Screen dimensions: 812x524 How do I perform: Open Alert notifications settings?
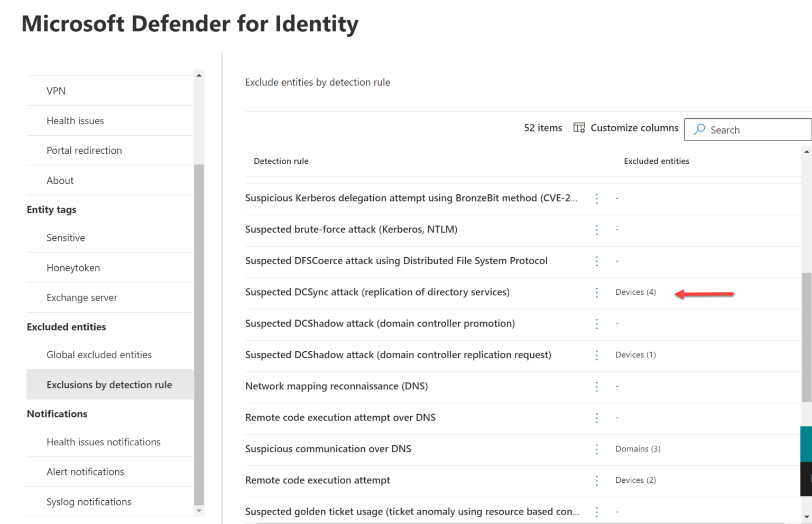(85, 472)
